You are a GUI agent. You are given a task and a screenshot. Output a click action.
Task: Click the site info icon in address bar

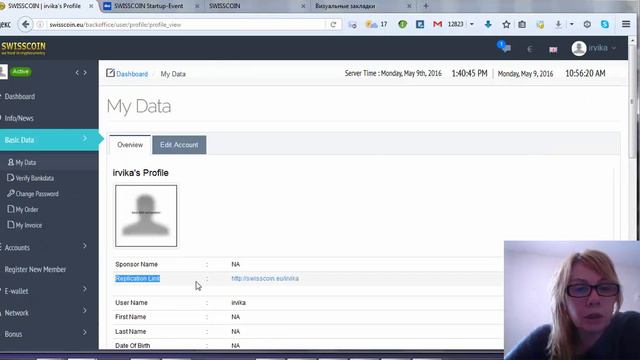(x=40, y=24)
